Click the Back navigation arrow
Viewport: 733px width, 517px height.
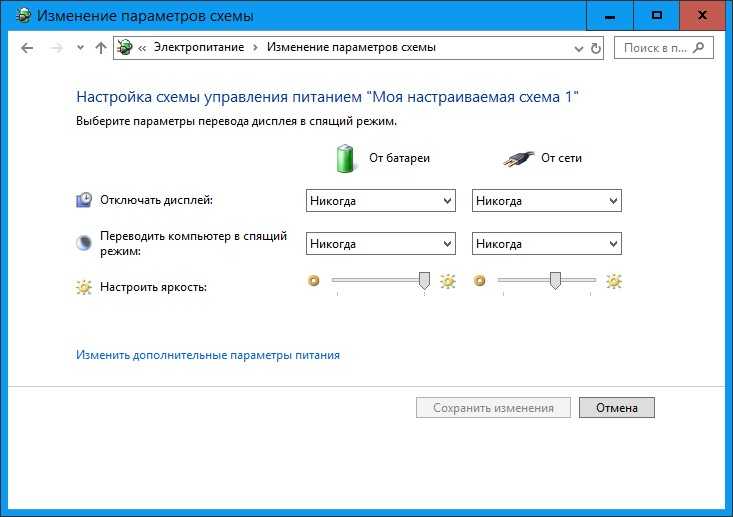click(x=27, y=48)
